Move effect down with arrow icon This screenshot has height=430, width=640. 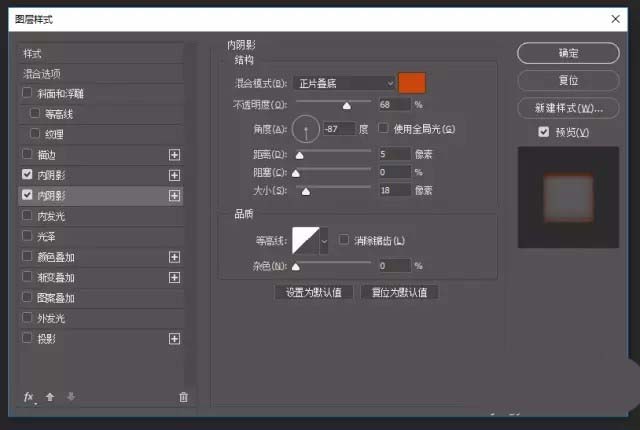click(x=71, y=396)
